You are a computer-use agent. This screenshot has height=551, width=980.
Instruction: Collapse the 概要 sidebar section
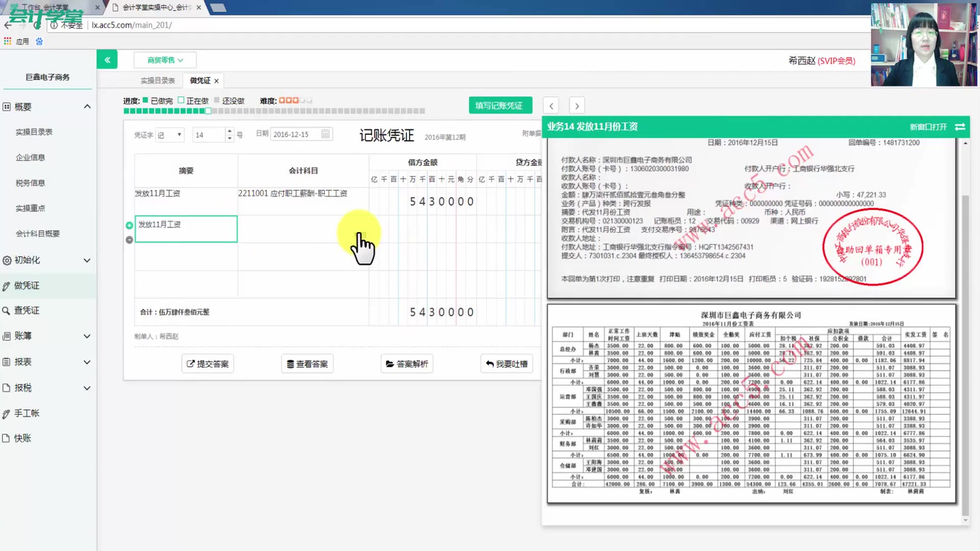(x=87, y=107)
